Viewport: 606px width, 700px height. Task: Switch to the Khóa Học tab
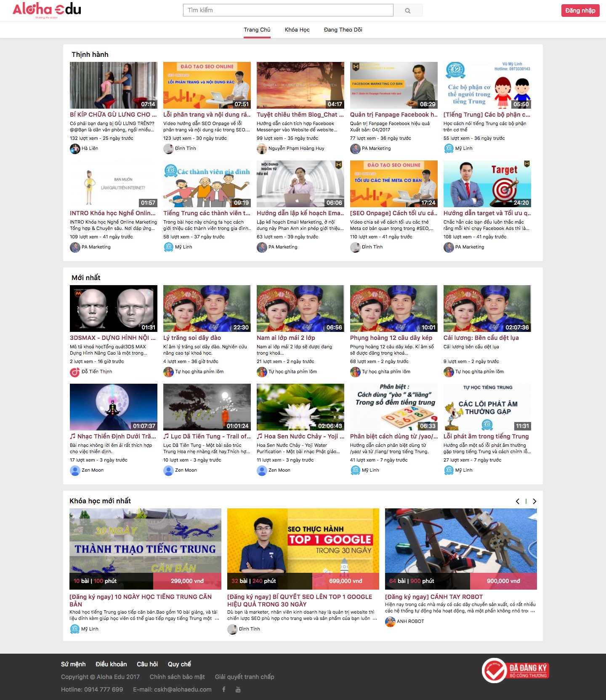coord(297,30)
